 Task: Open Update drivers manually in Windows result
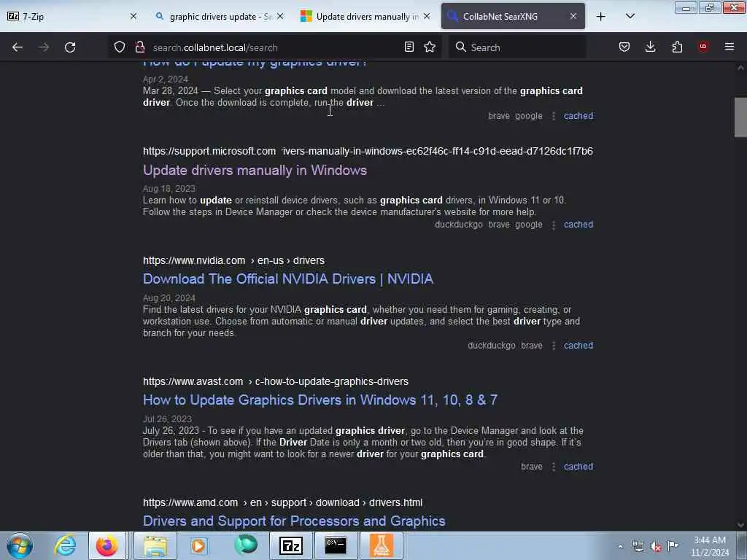point(255,171)
